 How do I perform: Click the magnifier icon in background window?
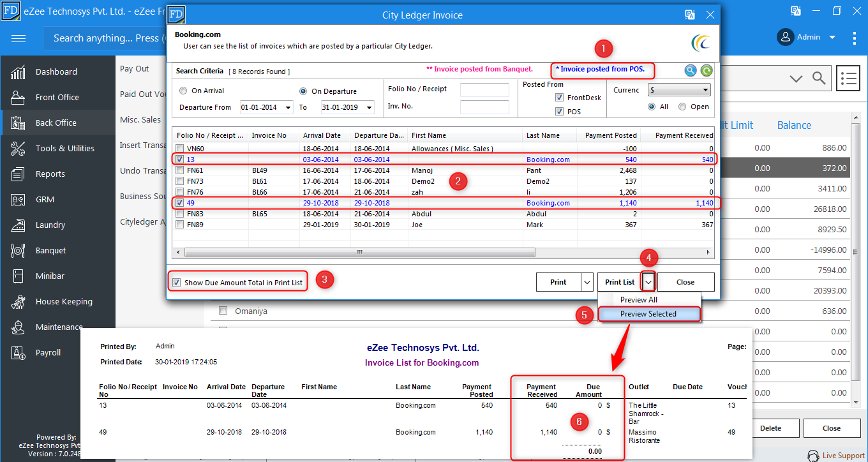(819, 78)
